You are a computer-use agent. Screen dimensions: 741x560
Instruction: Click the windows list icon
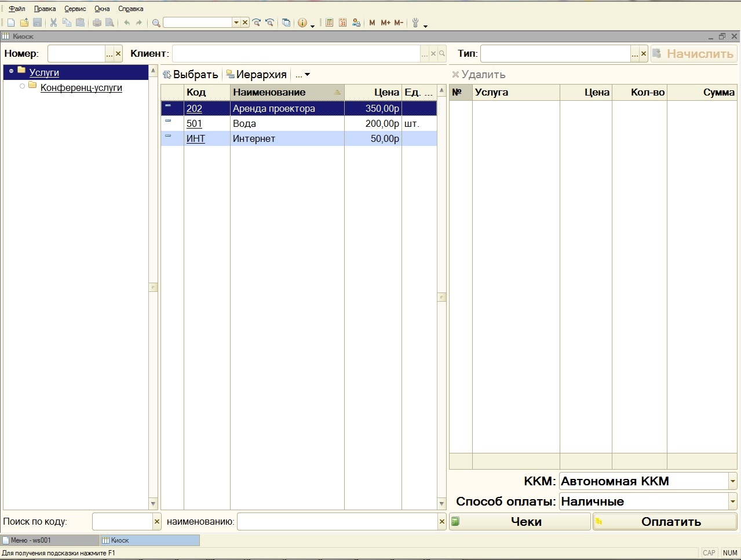pos(286,23)
